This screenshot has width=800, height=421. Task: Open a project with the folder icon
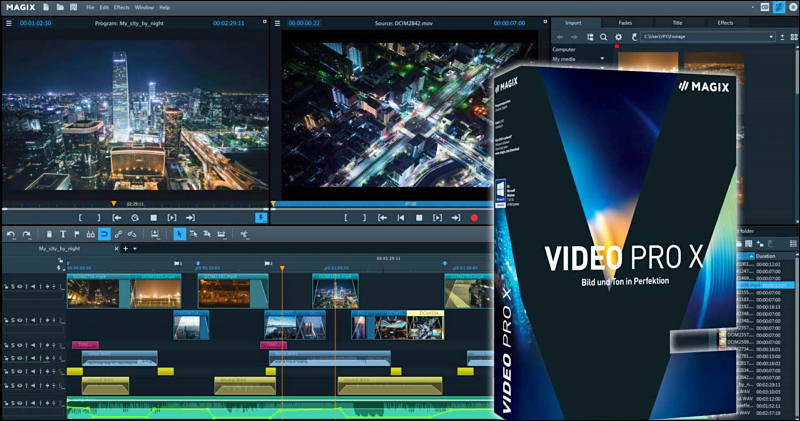[x=60, y=7]
